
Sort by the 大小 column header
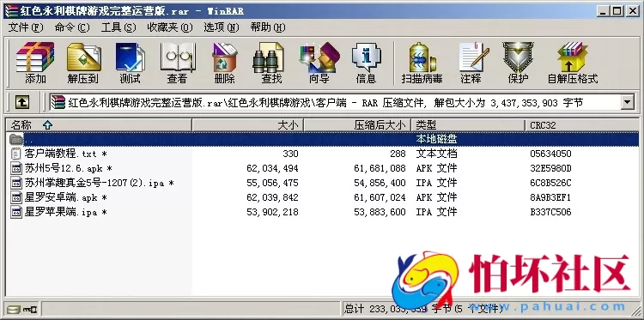coord(247,125)
